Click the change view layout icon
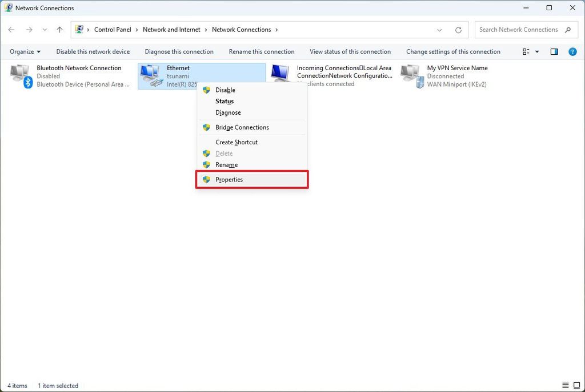This screenshot has width=585, height=392. pos(526,51)
